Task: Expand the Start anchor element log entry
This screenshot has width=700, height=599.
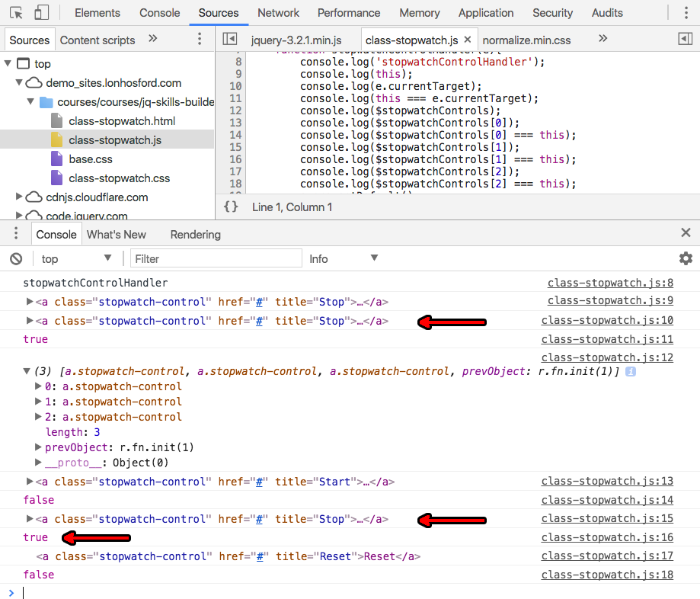Action: pyautogui.click(x=30, y=482)
